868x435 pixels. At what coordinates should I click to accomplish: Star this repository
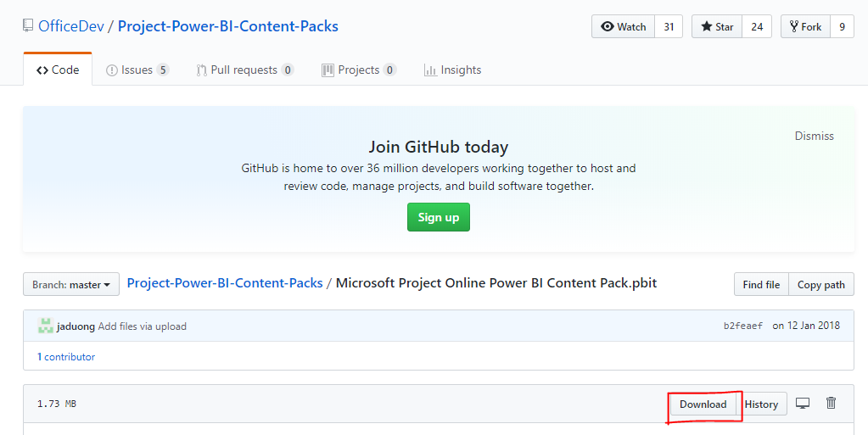coord(718,26)
